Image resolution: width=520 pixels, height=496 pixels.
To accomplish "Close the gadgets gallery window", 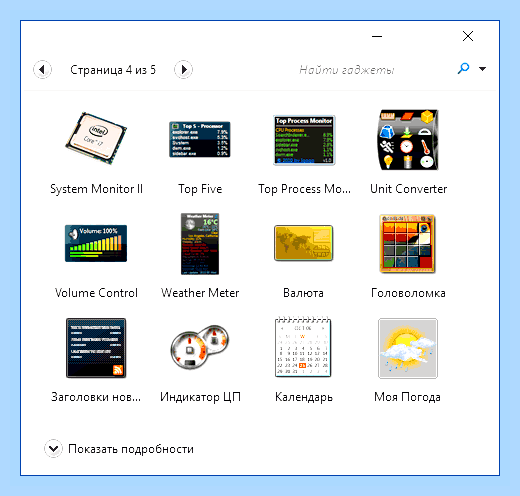I will (x=468, y=36).
